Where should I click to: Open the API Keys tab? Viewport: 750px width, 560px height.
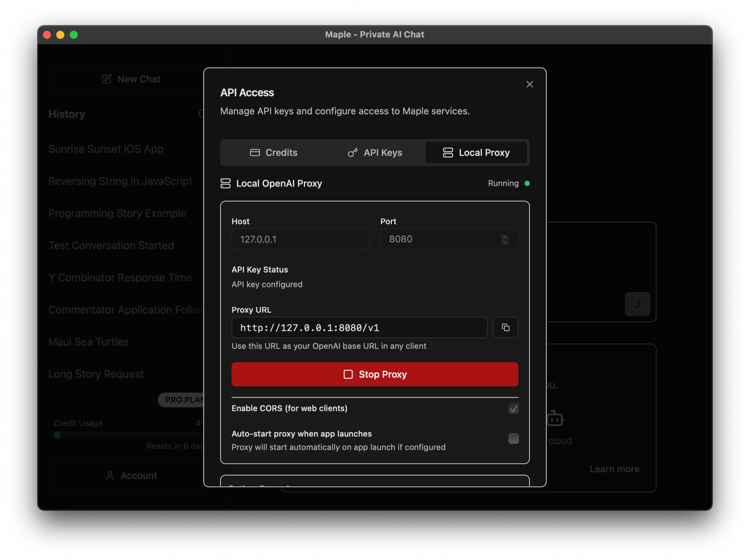375,153
